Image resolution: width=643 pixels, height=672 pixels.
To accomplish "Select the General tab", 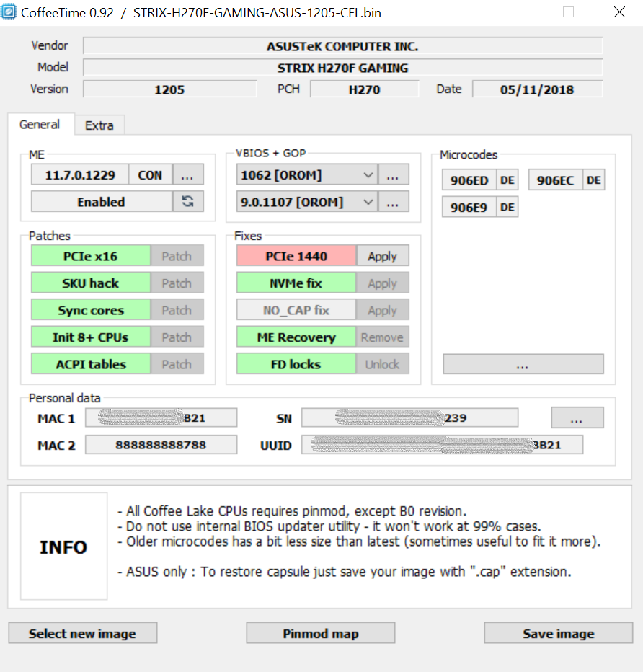I will click(40, 124).
